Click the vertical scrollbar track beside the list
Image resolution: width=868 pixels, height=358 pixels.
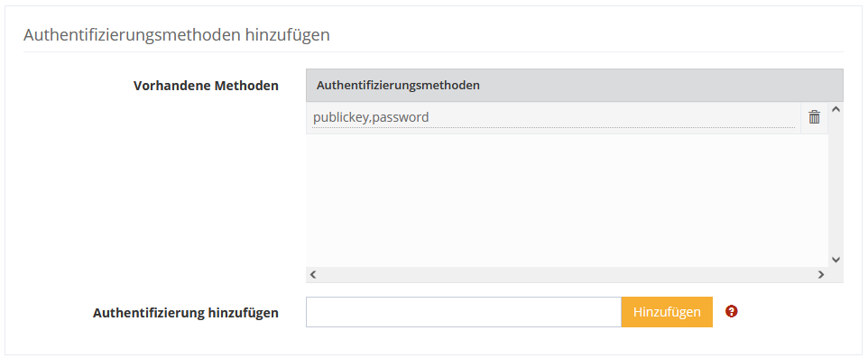pos(836,184)
